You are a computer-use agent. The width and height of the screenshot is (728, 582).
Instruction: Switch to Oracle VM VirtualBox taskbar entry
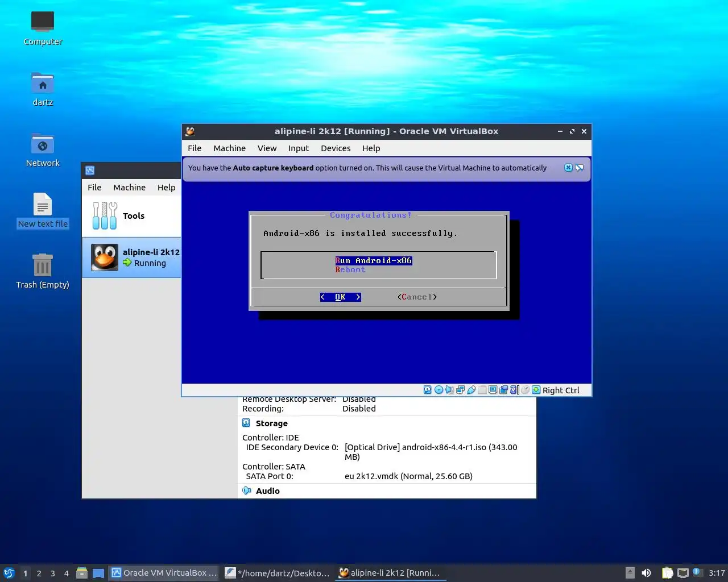(164, 573)
